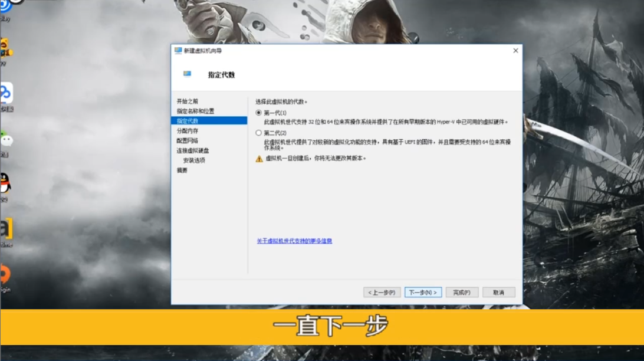Click the 选择此虚拟机的代数 instruction text
The height and width of the screenshot is (361, 644).
281,101
